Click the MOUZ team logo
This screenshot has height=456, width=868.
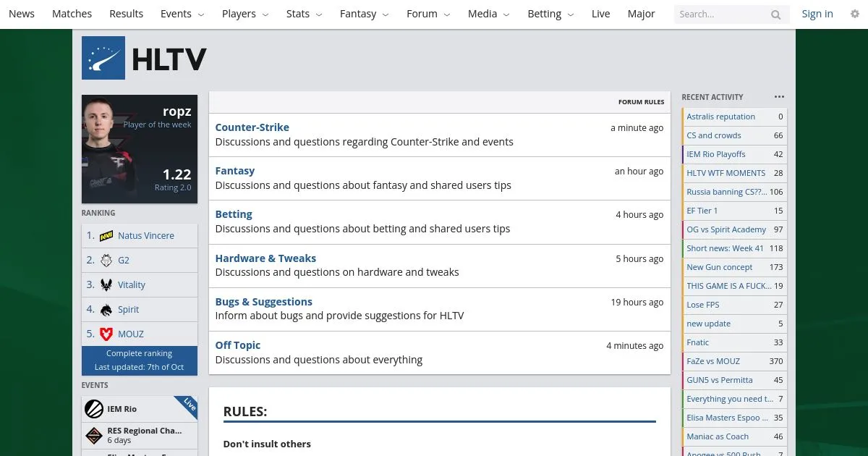pyautogui.click(x=106, y=334)
